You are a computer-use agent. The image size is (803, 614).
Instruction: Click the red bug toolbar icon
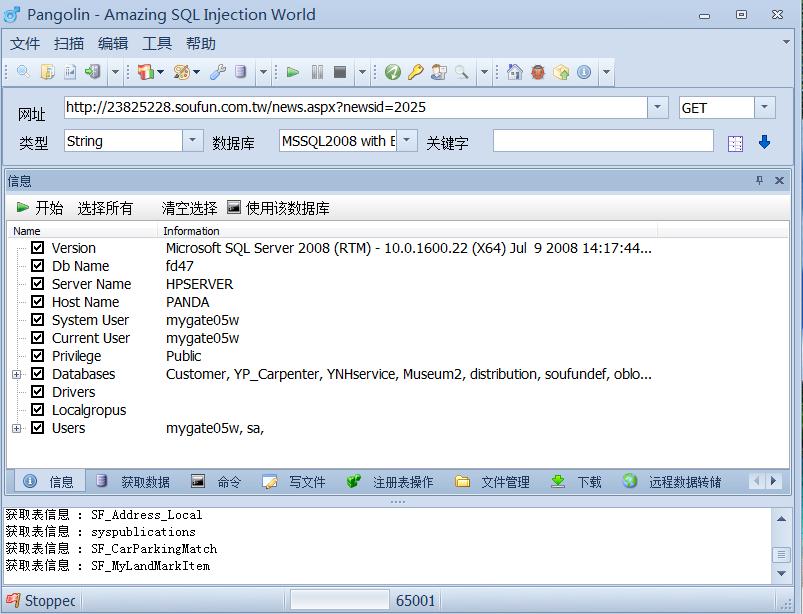pyautogui.click(x=538, y=72)
